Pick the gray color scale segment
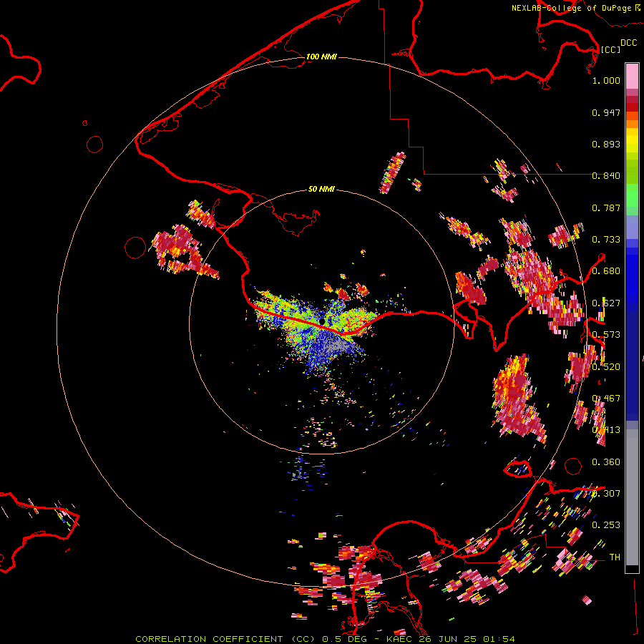 click(632, 497)
